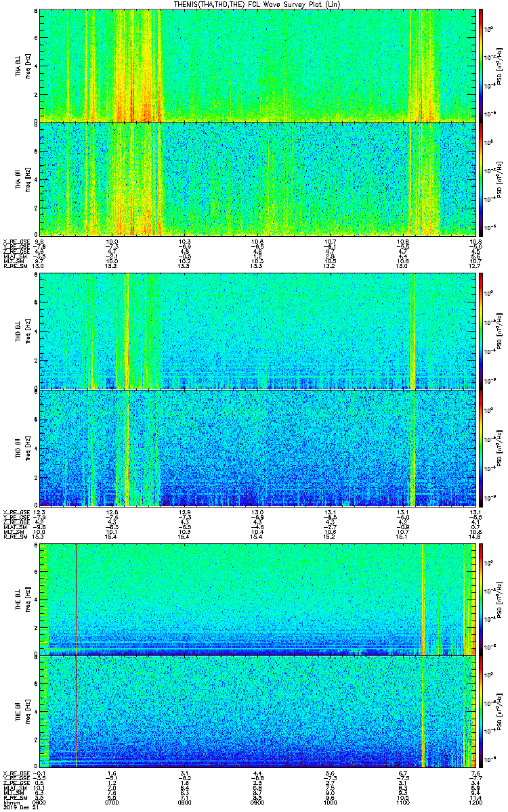Click the '0700' time tick label
508x812 pixels.
(x=112, y=803)
